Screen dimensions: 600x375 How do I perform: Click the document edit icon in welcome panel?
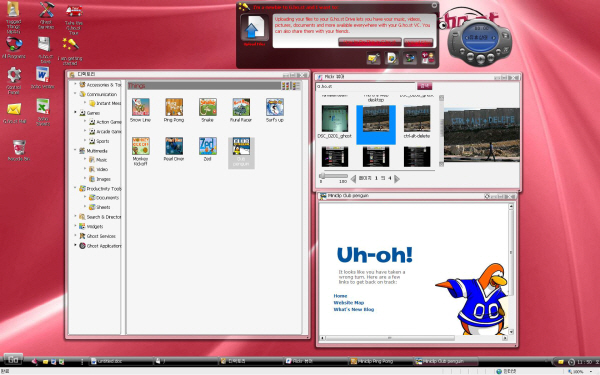(391, 58)
